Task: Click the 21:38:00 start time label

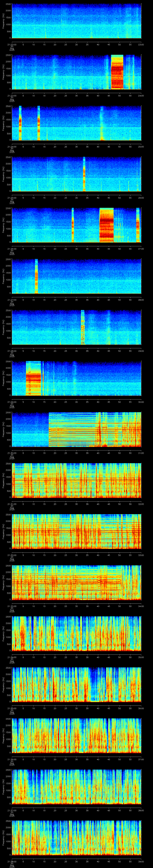Action: [x=12, y=861]
